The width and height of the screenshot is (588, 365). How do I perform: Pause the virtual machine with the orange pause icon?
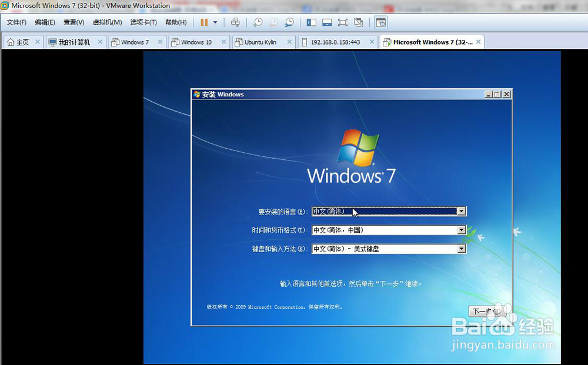(x=204, y=22)
